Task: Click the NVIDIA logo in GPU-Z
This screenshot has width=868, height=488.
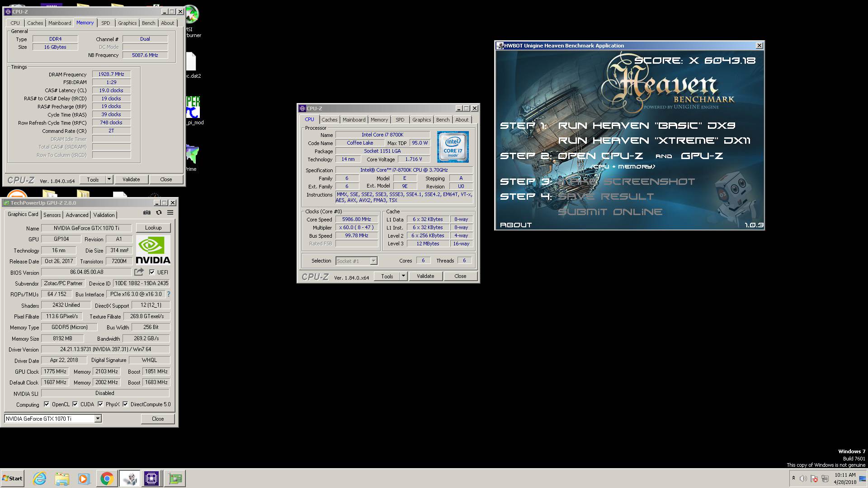Action: (153, 250)
